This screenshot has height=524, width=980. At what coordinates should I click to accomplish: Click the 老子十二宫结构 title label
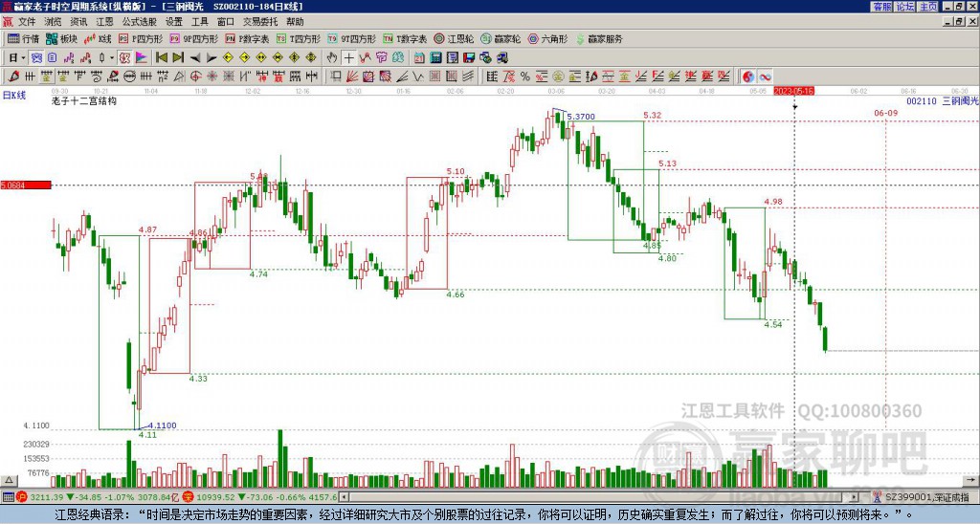[84, 100]
